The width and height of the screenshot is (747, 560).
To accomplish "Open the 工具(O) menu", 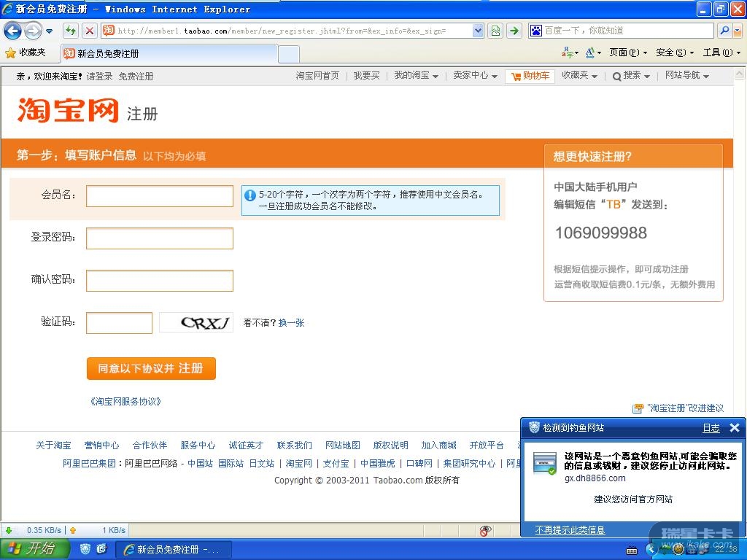I will (x=721, y=52).
